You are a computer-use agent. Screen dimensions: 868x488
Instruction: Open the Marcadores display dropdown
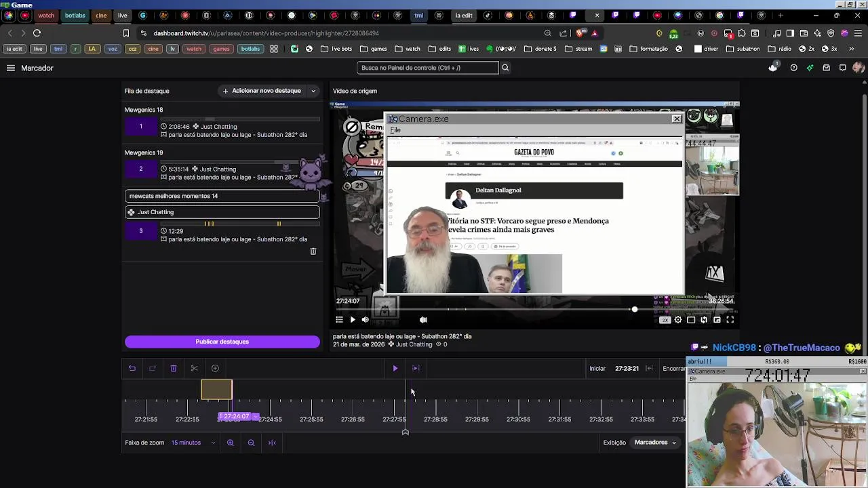coord(655,443)
